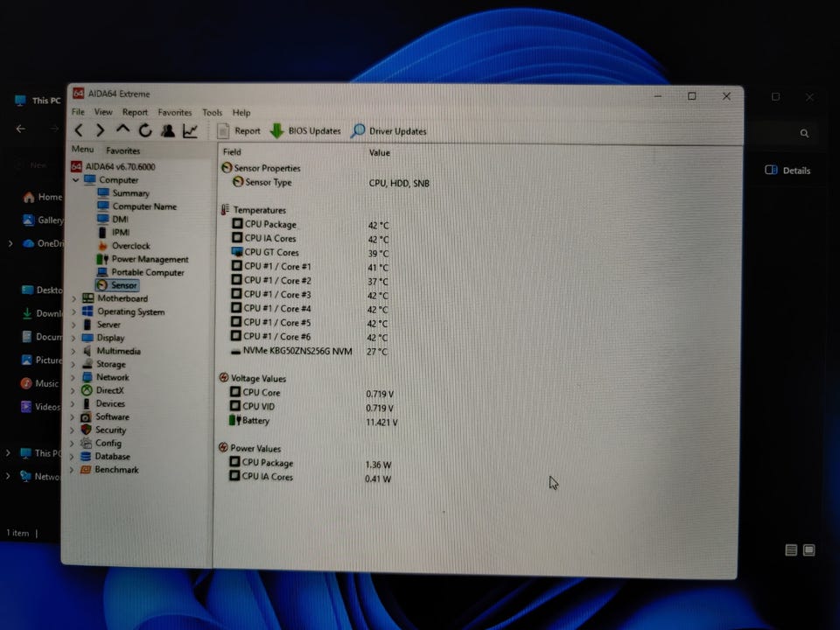
Task: Open the graph chart icon in toolbar
Action: pos(191,130)
